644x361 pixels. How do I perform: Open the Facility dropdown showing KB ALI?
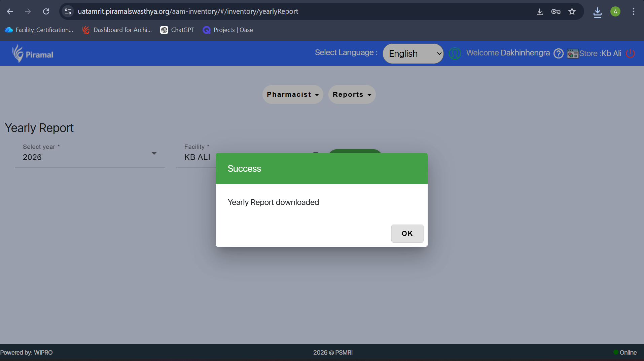(197, 157)
